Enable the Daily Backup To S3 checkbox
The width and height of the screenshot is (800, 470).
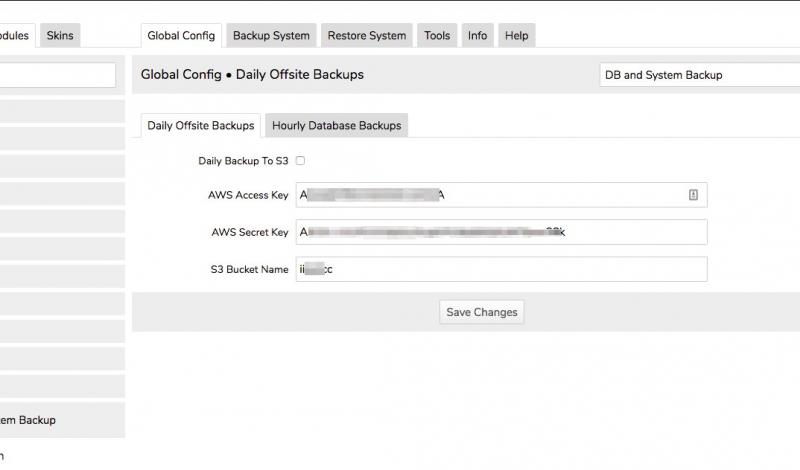point(300,160)
